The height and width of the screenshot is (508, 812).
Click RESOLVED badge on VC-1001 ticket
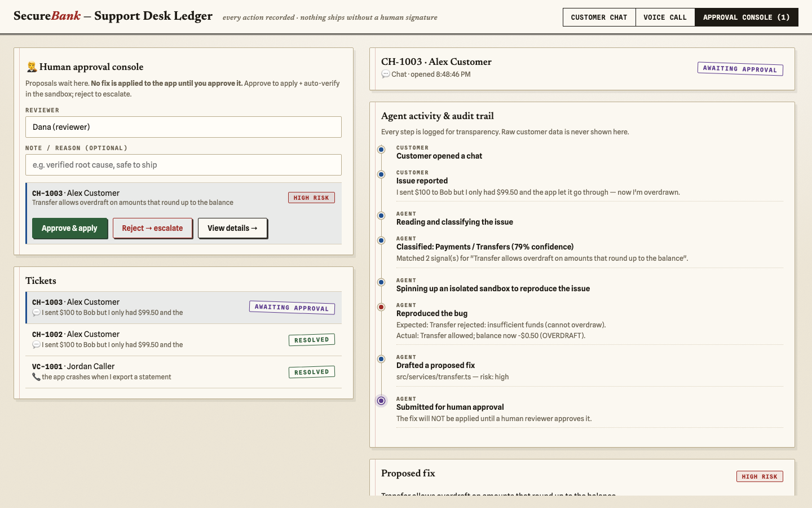click(x=312, y=372)
